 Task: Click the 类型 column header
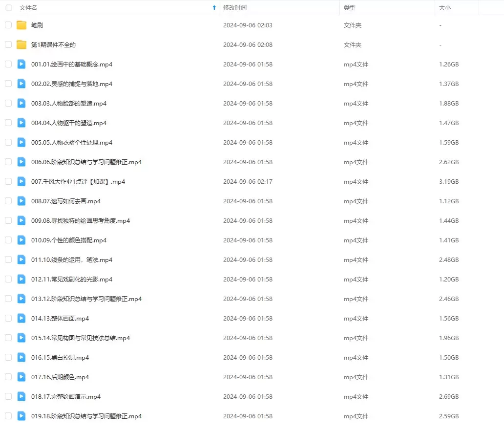point(350,8)
